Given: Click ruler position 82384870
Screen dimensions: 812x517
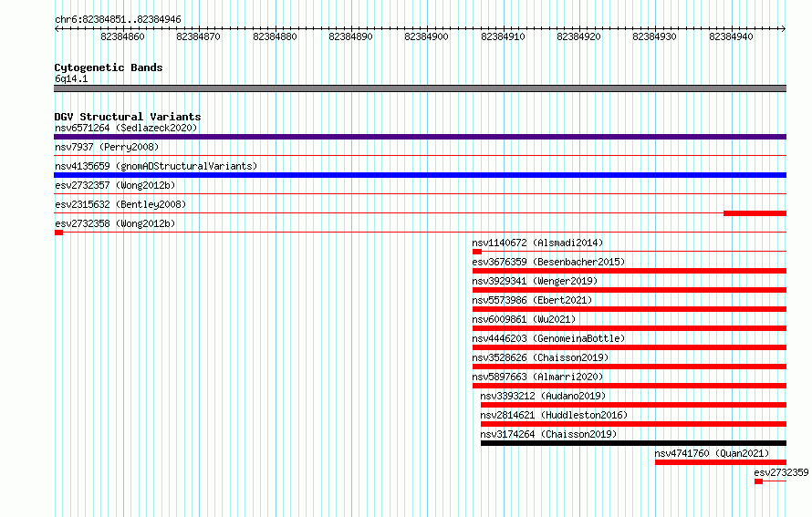Looking at the screenshot, I should [198, 36].
